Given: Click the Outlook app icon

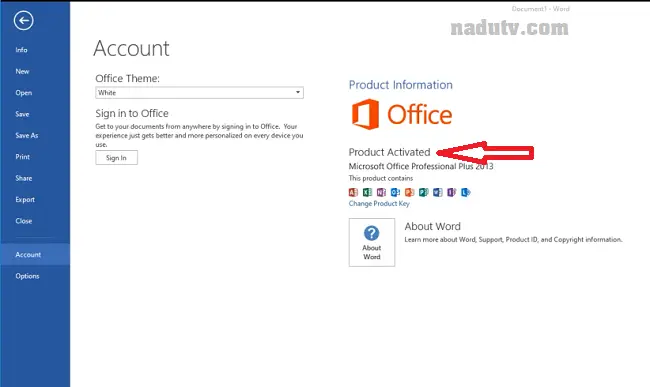Looking at the screenshot, I should click(x=395, y=192).
